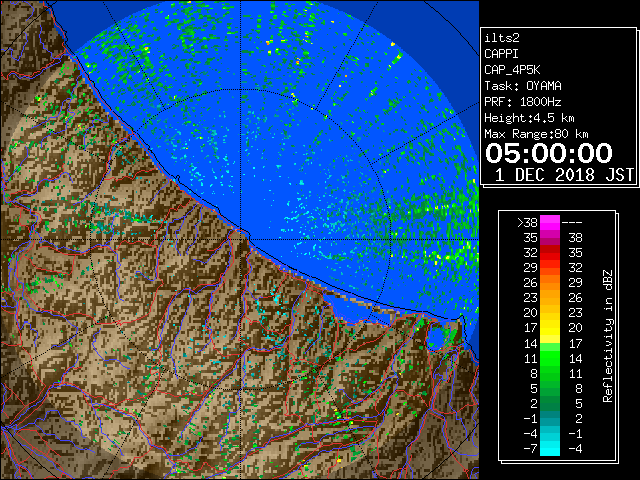The width and height of the screenshot is (640, 480).
Task: Click the large '05:00:00' timestamp
Action: click(x=549, y=153)
